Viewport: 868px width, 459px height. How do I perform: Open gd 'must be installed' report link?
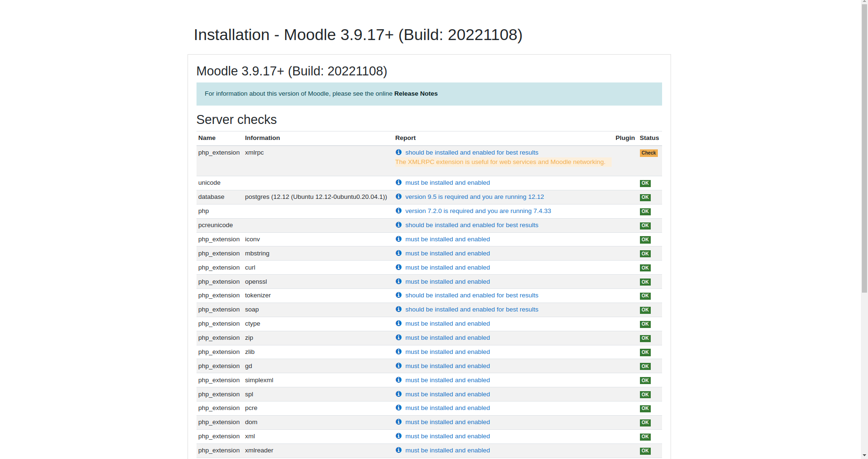448,366
